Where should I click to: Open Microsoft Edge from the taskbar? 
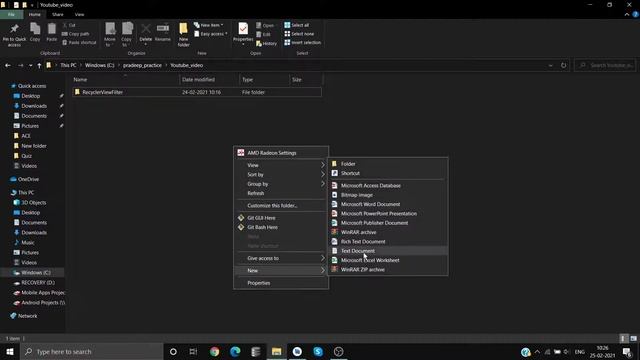235,351
